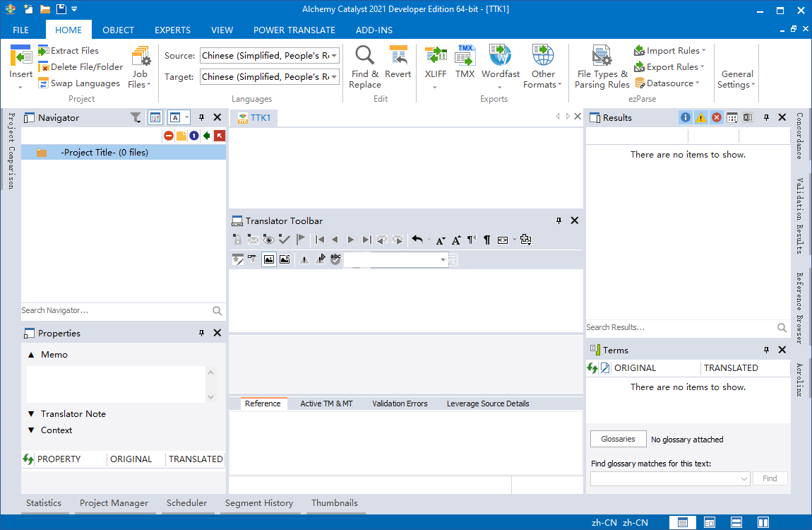Toggle Navigator table view icon

pyautogui.click(x=155, y=117)
